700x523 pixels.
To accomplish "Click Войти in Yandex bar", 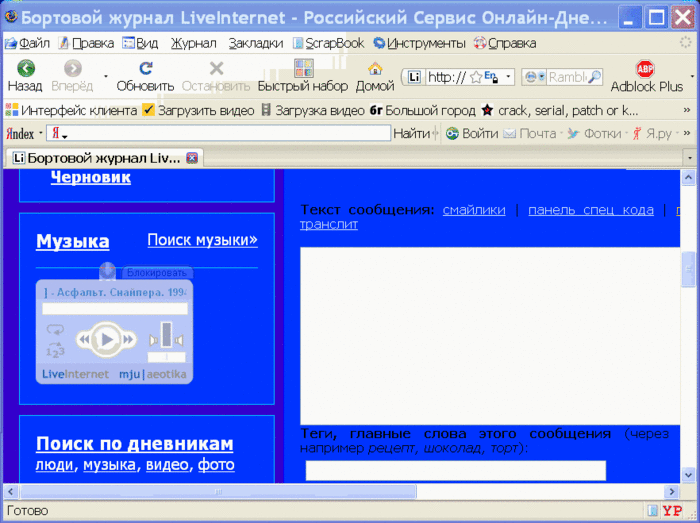I will pyautogui.click(x=472, y=133).
